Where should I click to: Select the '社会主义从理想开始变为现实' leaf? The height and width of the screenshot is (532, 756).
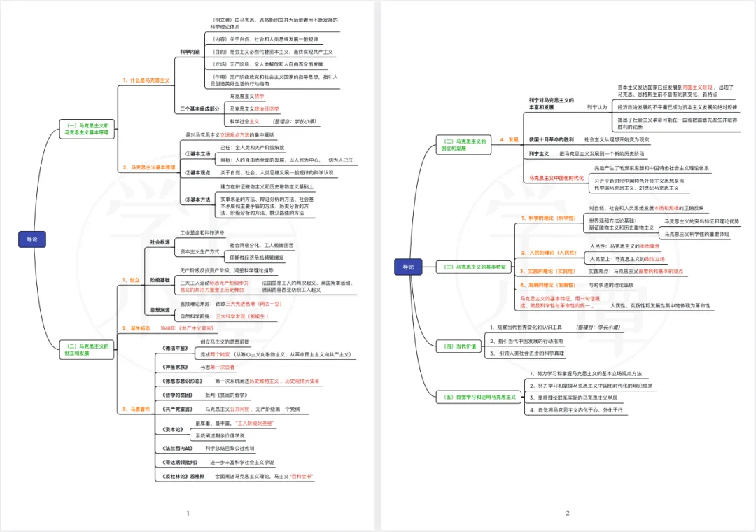[617, 140]
